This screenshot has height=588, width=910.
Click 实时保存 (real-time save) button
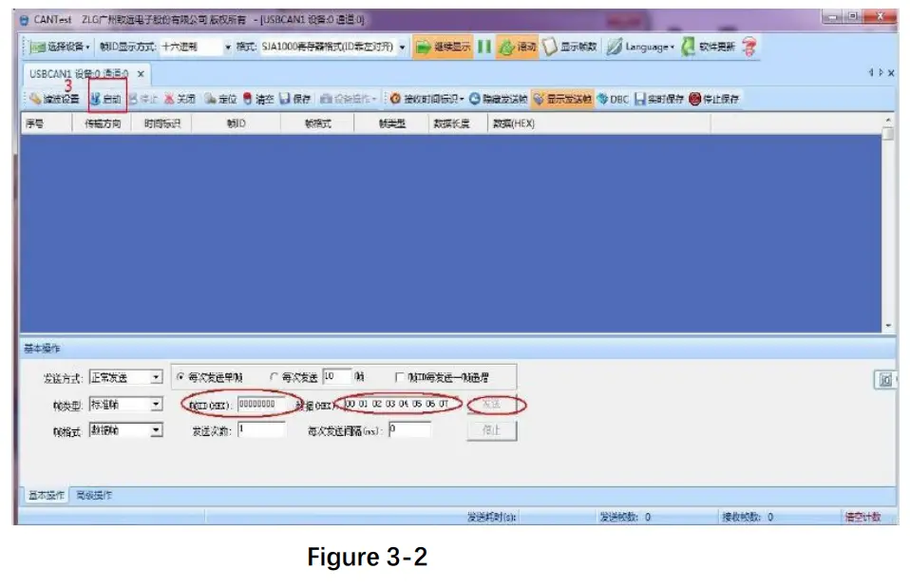tap(659, 99)
